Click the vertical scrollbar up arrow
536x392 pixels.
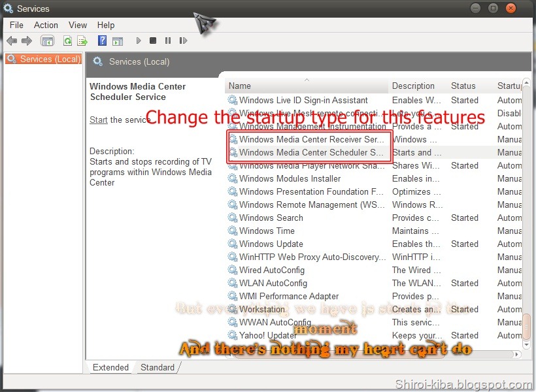(526, 82)
